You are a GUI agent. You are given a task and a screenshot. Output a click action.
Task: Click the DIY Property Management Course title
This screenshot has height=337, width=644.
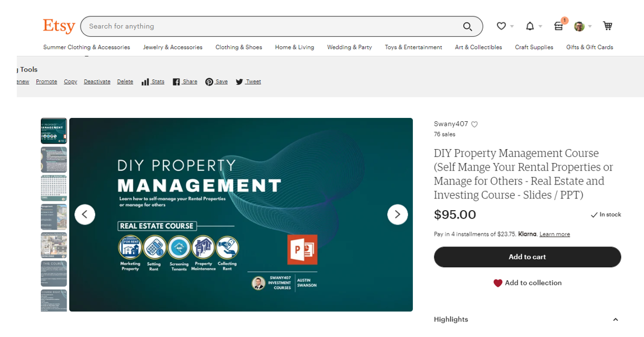523,174
